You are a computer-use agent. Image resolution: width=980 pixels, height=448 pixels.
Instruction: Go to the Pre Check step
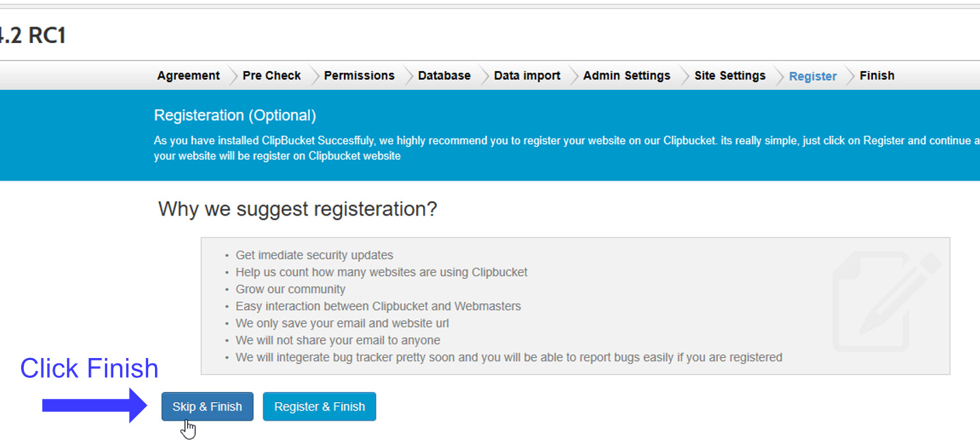pos(272,76)
